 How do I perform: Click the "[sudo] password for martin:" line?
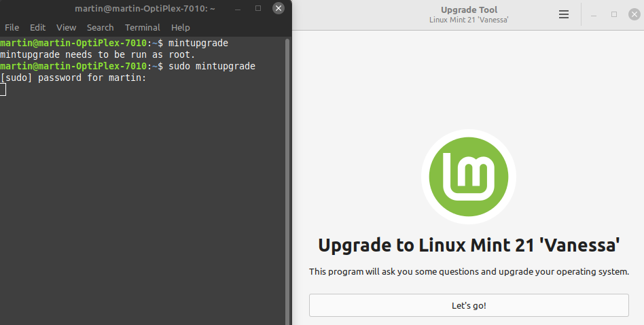click(73, 78)
